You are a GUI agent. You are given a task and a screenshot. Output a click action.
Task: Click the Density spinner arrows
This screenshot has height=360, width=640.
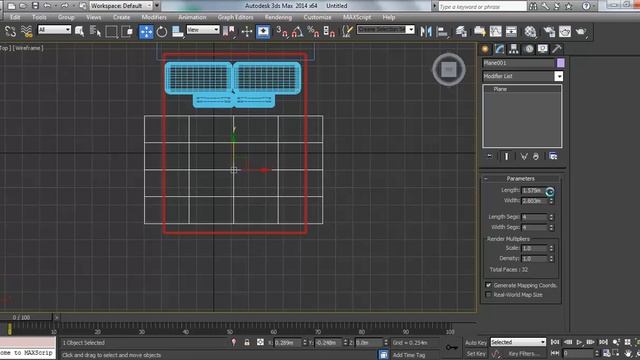(x=551, y=258)
